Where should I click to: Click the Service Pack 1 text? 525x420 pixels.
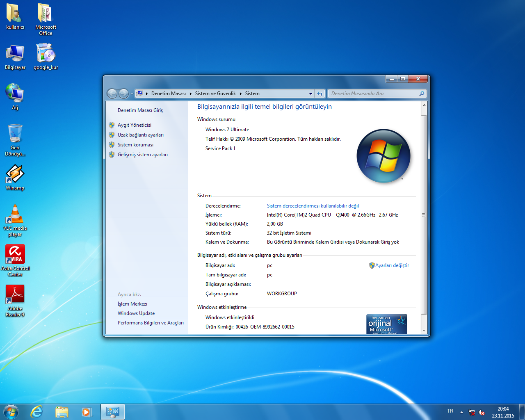click(x=221, y=148)
